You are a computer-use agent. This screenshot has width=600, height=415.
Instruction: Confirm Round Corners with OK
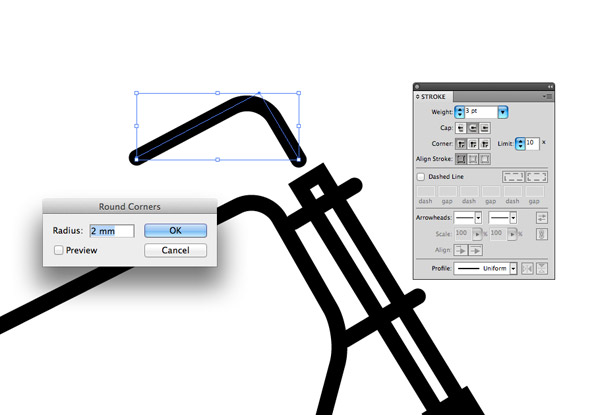point(175,231)
